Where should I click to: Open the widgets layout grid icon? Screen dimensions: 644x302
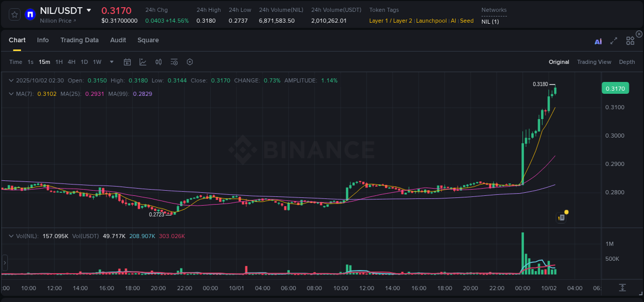pos(630,40)
